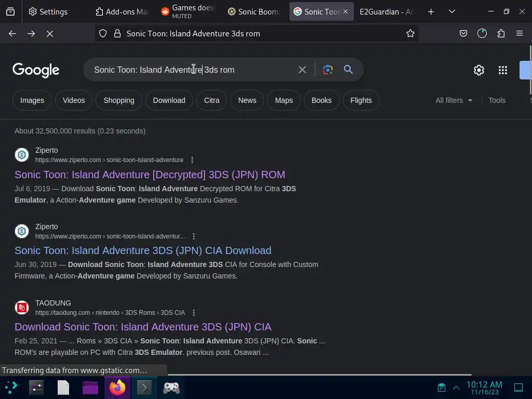Filter results by Books
Viewport: 532px width, 399px height.
pos(321,100)
